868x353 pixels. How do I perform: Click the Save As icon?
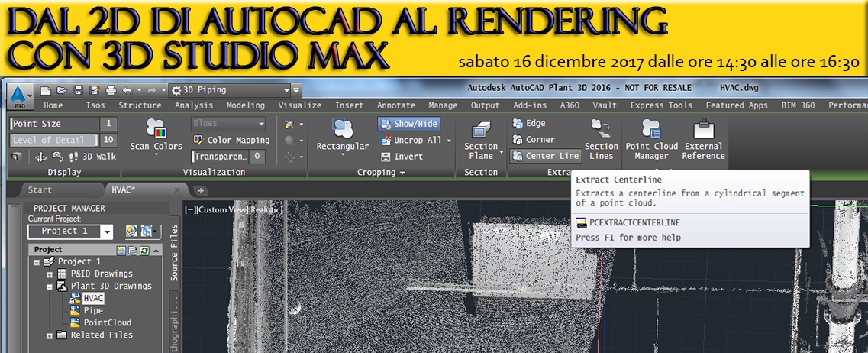pyautogui.click(x=94, y=90)
